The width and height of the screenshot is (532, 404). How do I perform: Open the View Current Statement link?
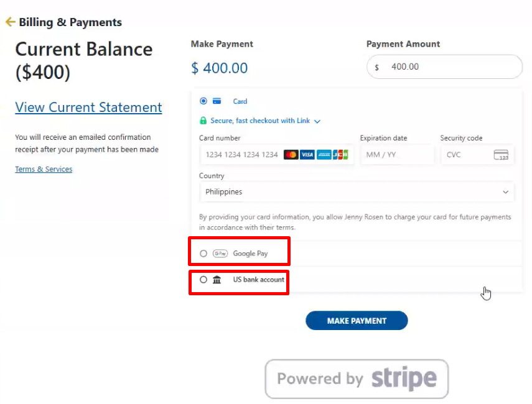(x=88, y=108)
